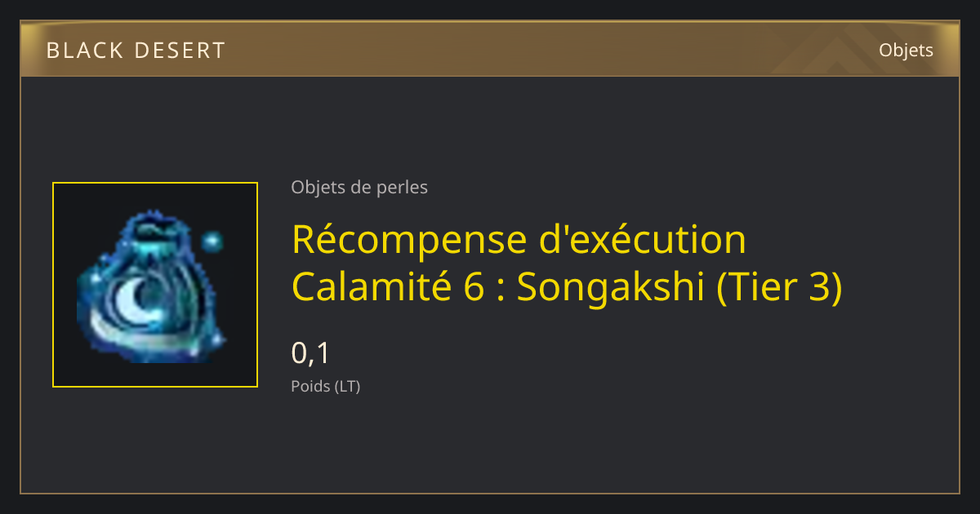Click the blue pouch item icon
This screenshot has height=514, width=980.
point(151,286)
